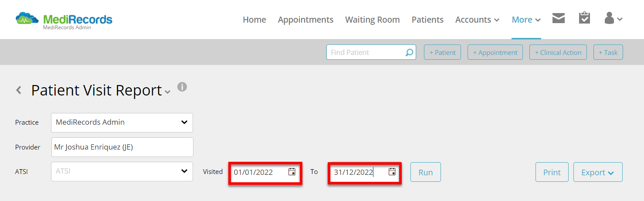Open calendar picker for the To date
This screenshot has width=644, height=201.
tap(392, 172)
